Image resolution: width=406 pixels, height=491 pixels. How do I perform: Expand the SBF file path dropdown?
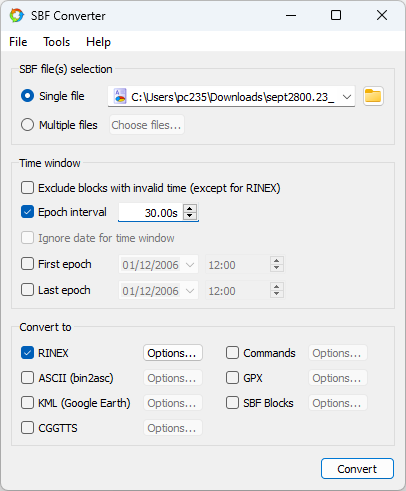coord(347,97)
